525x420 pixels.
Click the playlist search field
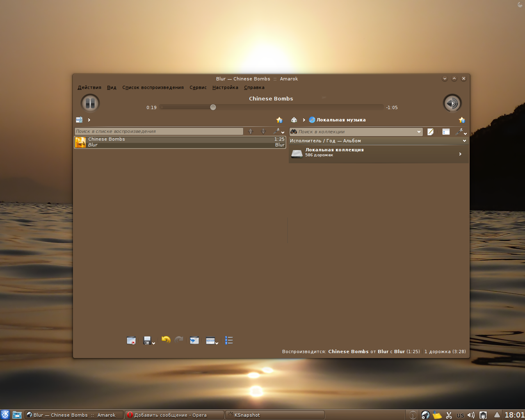(x=159, y=131)
